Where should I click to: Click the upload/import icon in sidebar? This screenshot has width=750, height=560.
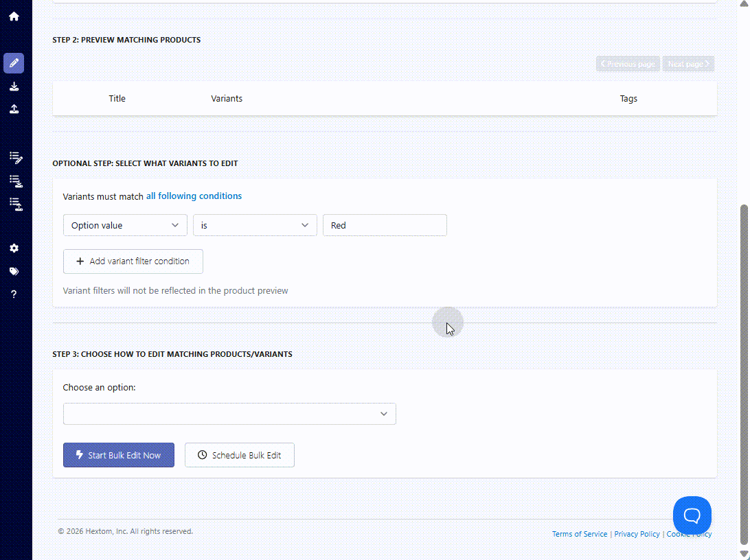pos(14,109)
